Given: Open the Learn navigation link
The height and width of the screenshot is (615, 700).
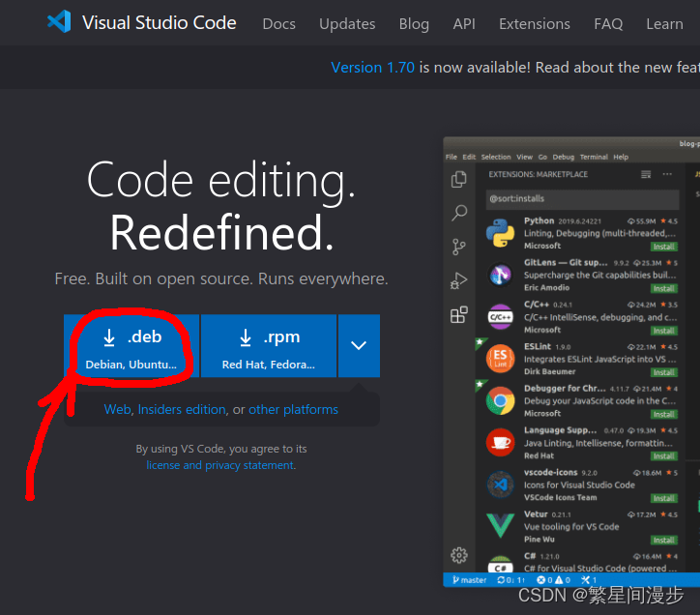Looking at the screenshot, I should (664, 23).
